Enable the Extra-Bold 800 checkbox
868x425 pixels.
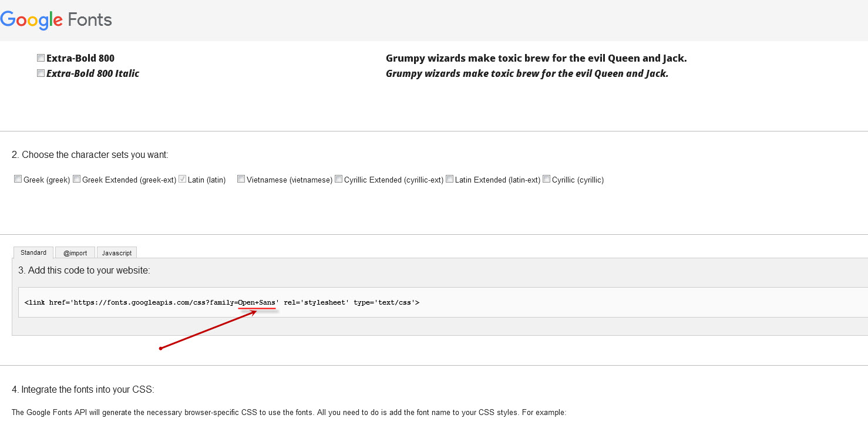pos(41,58)
